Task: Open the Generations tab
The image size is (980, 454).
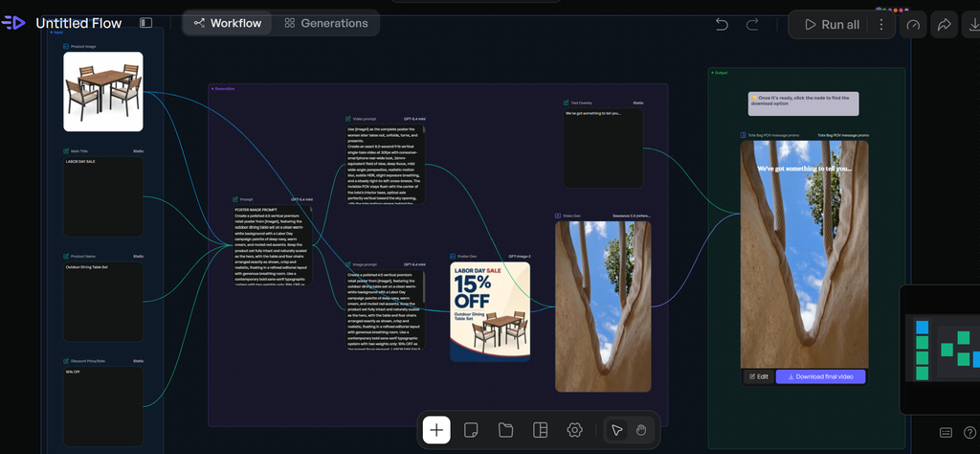Action: pos(326,23)
